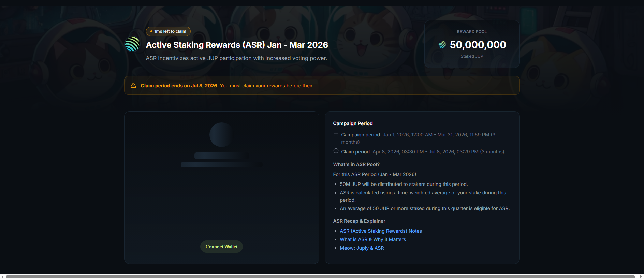
Task: Click the ASR incentivizes active JUP participation subtitle
Action: click(x=236, y=58)
